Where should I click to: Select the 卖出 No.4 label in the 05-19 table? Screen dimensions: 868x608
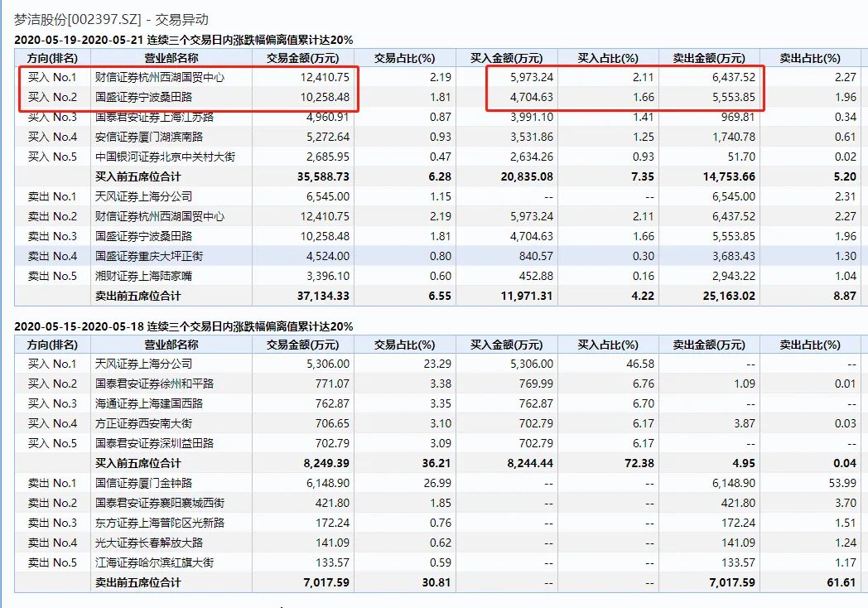click(52, 257)
